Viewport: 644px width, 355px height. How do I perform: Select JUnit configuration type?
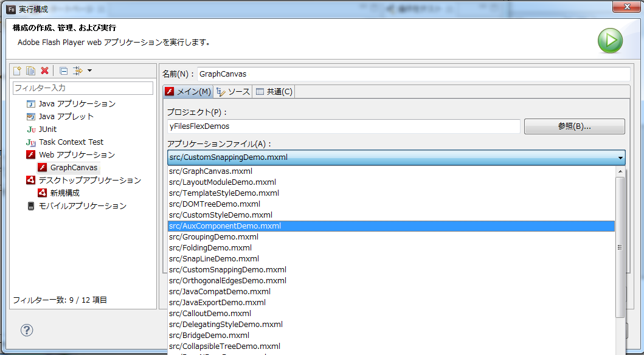click(x=47, y=129)
